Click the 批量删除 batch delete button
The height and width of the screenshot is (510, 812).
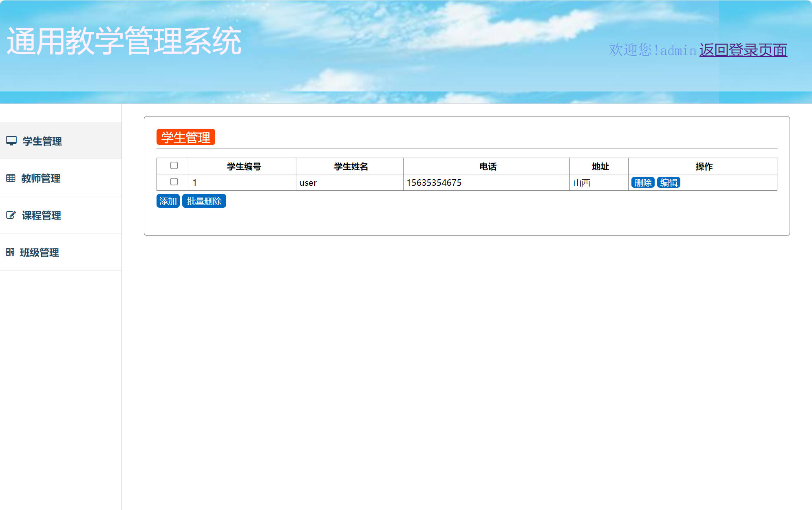point(204,201)
